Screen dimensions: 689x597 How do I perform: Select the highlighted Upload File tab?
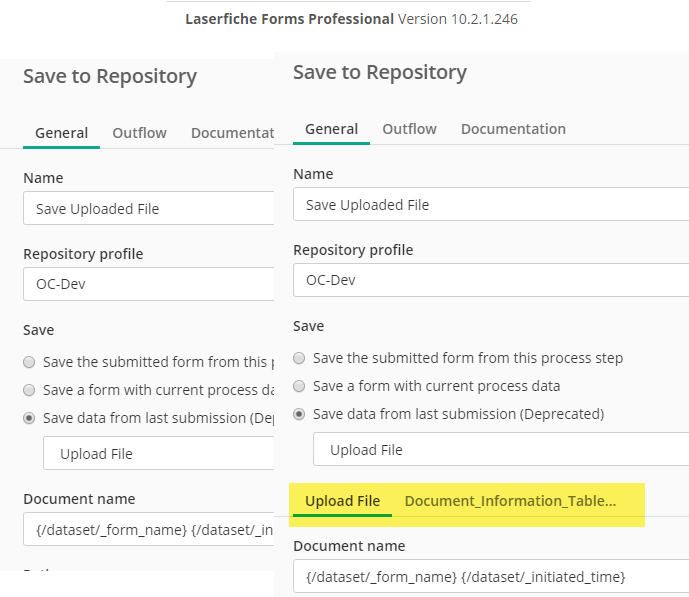[x=342, y=502]
